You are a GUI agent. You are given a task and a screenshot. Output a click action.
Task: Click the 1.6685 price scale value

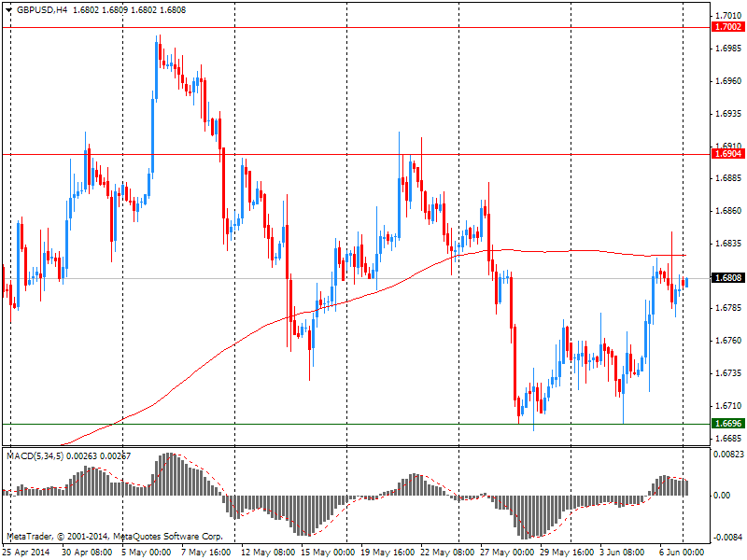click(728, 438)
